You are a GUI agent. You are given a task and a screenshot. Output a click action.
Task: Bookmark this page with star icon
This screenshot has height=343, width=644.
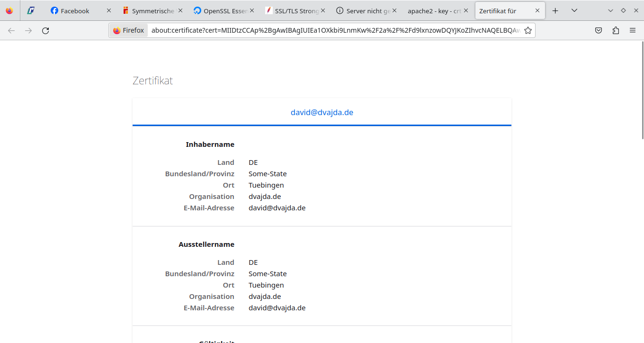[x=528, y=30]
